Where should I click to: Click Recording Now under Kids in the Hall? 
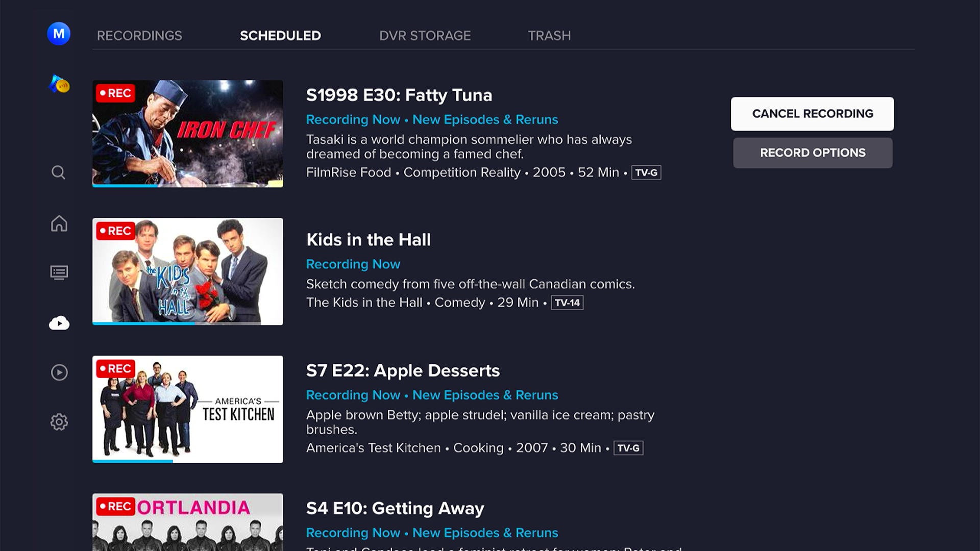click(x=353, y=264)
